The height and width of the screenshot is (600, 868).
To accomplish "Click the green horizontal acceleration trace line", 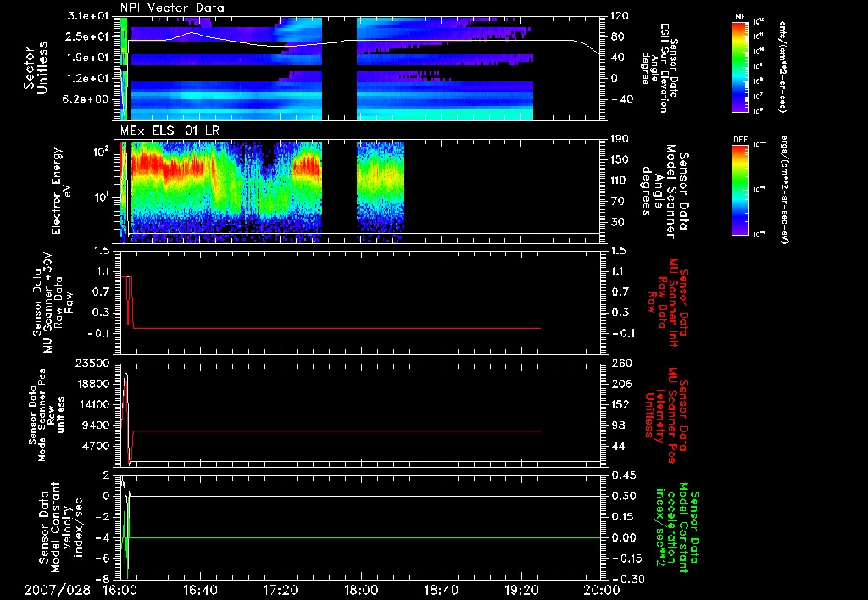I will coord(365,537).
